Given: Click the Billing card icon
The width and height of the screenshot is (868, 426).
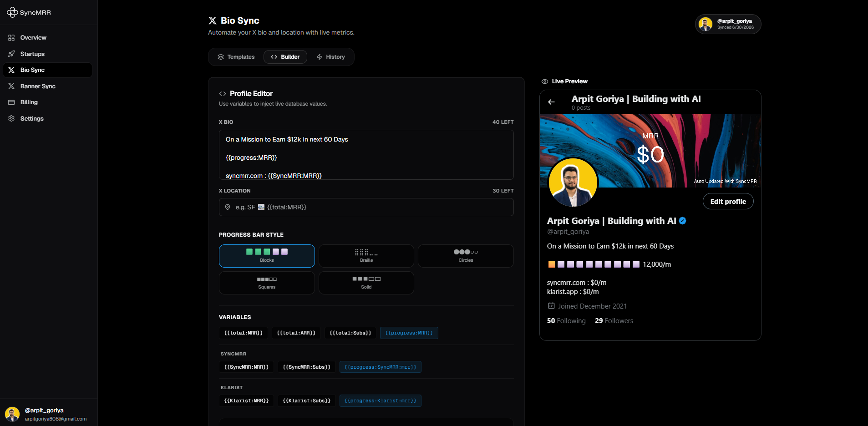Looking at the screenshot, I should [11, 102].
